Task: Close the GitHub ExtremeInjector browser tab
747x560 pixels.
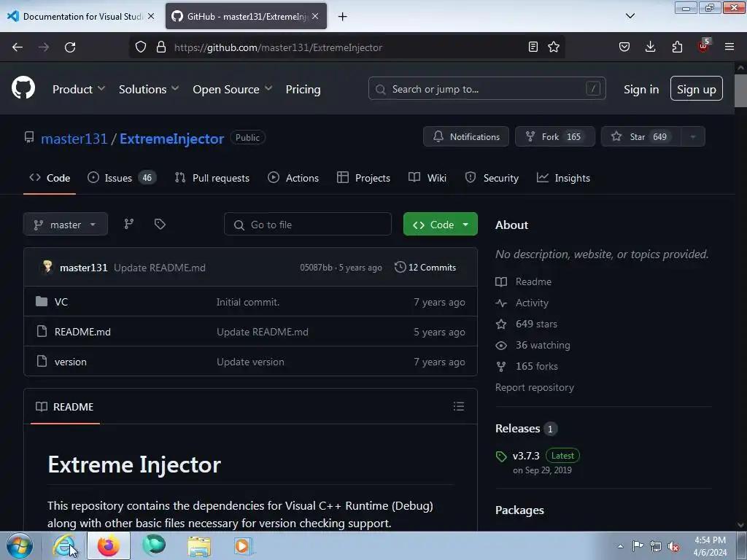Action: (x=315, y=17)
